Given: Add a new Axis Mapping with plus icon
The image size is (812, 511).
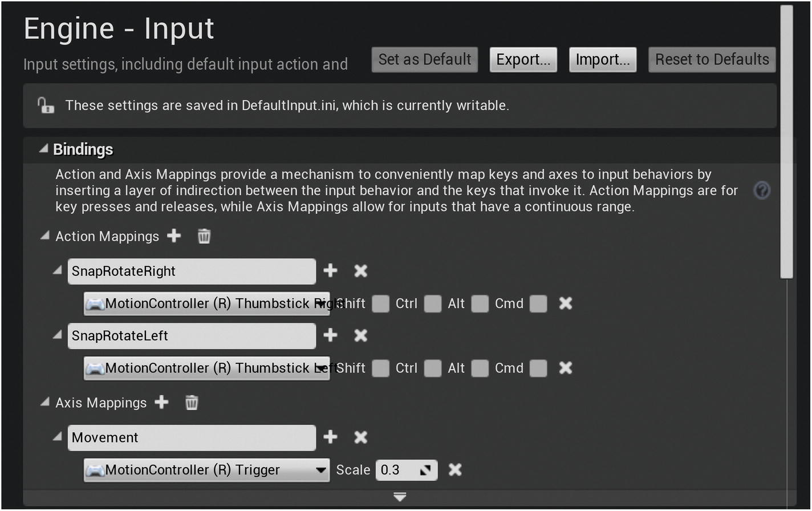Looking at the screenshot, I should coord(162,403).
